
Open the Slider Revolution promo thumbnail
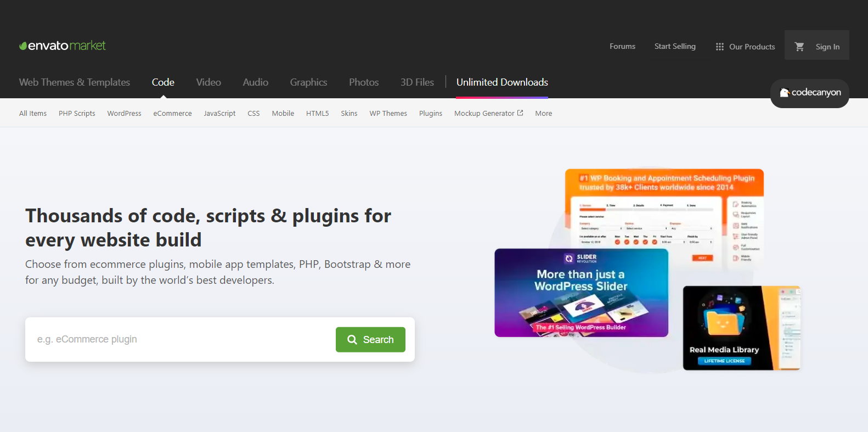(581, 293)
